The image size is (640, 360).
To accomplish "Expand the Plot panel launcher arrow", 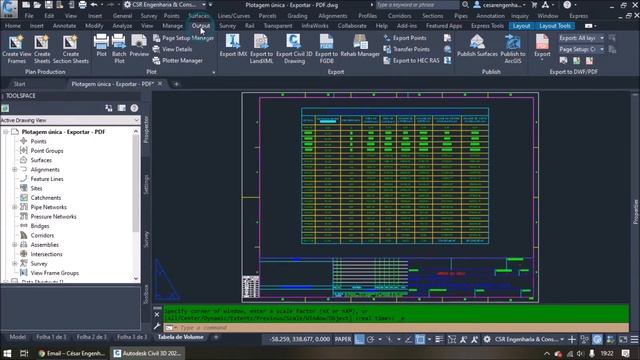I will [213, 72].
